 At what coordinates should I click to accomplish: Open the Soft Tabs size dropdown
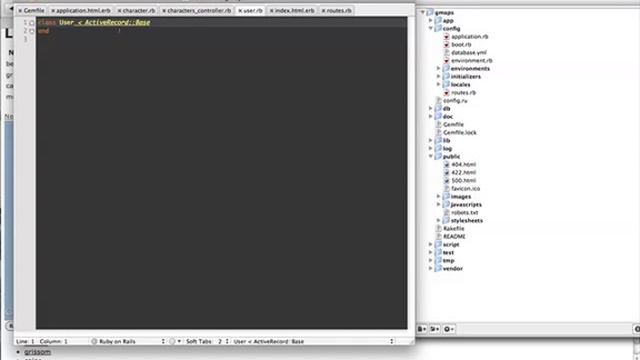coord(207,341)
